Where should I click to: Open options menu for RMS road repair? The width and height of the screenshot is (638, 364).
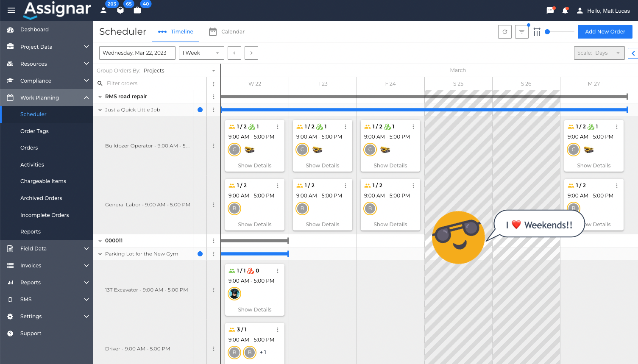214,97
